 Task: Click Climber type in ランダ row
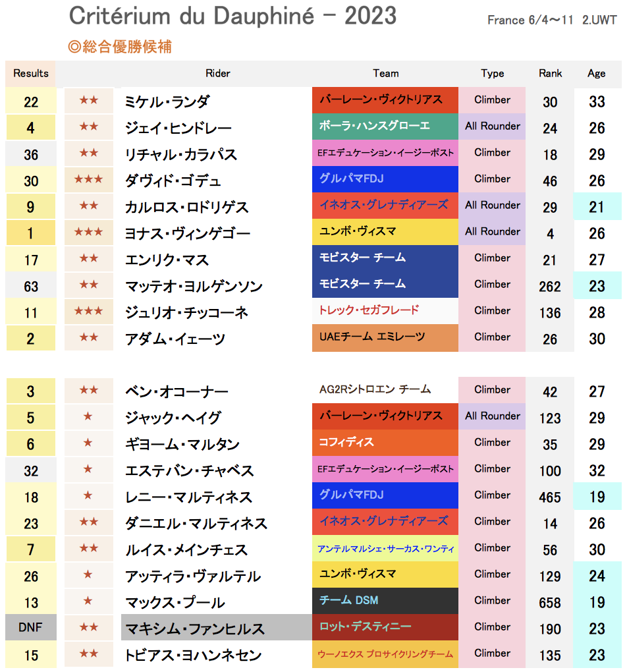(492, 100)
